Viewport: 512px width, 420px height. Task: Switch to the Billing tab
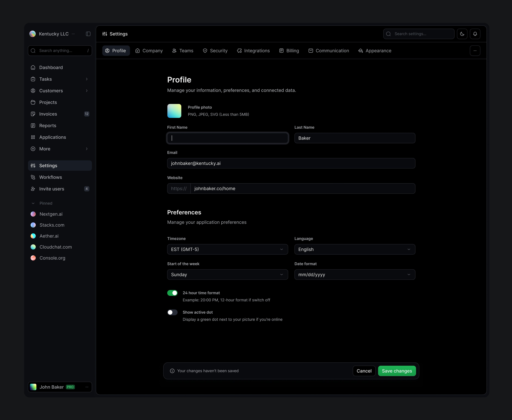pos(289,51)
